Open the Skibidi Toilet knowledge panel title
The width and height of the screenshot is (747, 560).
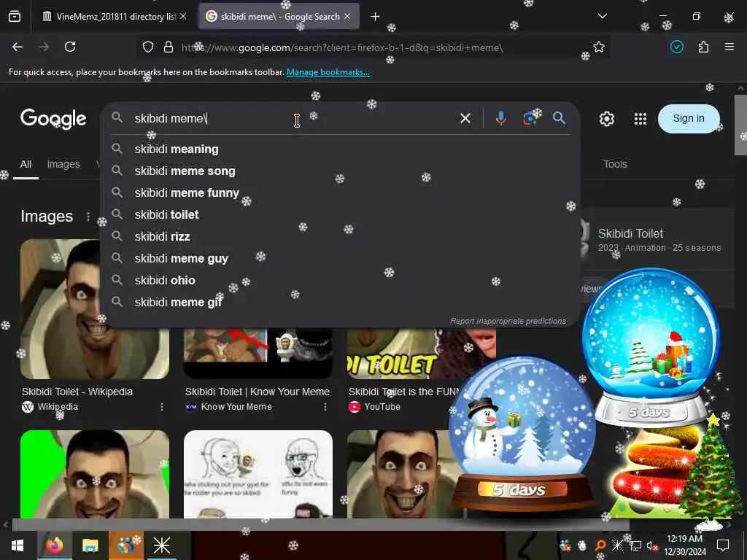(630, 233)
